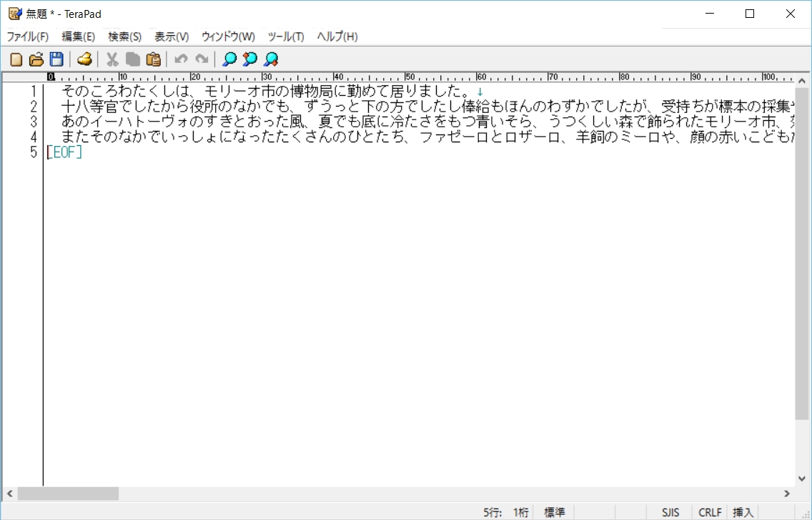Click the Paste clipboard icon
This screenshot has height=520, width=812.
[153, 59]
